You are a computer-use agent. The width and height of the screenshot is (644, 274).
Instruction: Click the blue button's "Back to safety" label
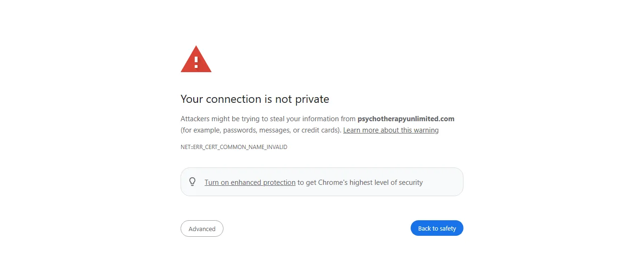click(437, 228)
